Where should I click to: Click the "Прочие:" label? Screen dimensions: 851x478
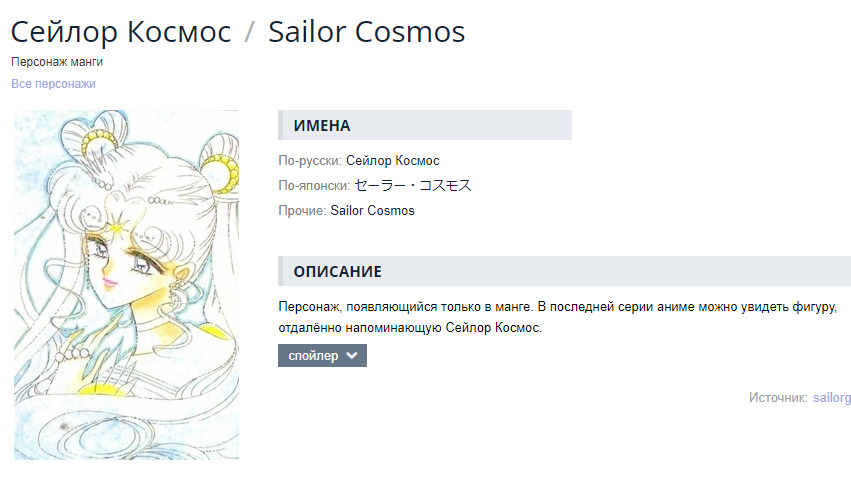(x=302, y=211)
